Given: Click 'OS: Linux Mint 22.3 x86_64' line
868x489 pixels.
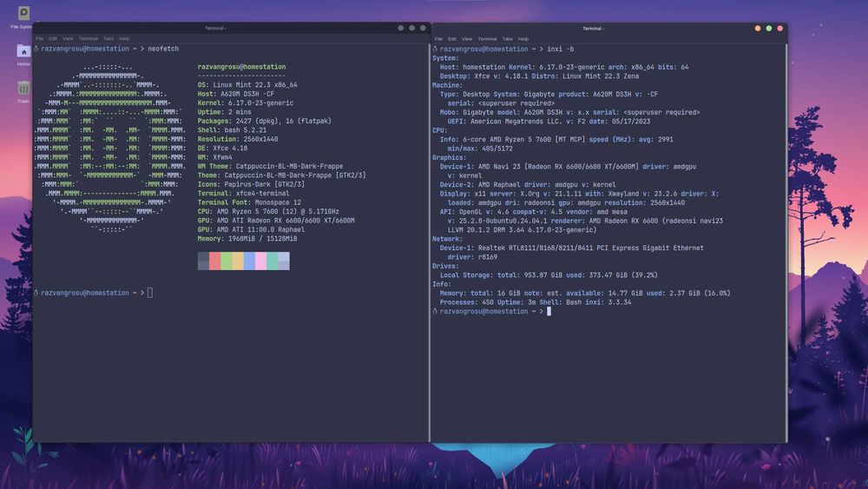Looking at the screenshot, I should 247,85.
